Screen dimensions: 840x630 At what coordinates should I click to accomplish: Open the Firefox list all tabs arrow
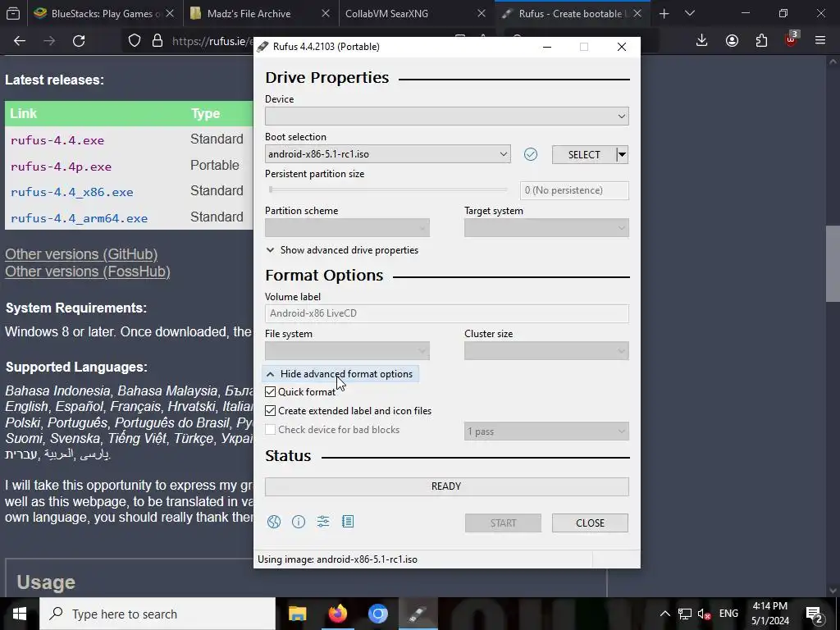coord(690,14)
